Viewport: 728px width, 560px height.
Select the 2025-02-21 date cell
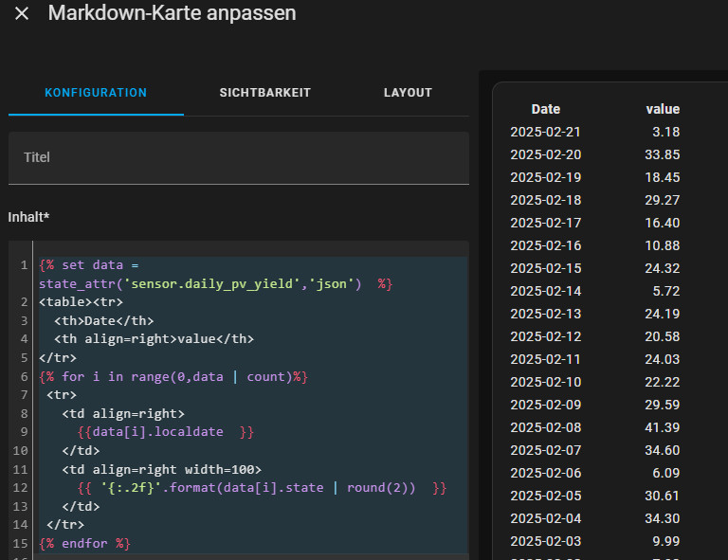[x=546, y=132]
